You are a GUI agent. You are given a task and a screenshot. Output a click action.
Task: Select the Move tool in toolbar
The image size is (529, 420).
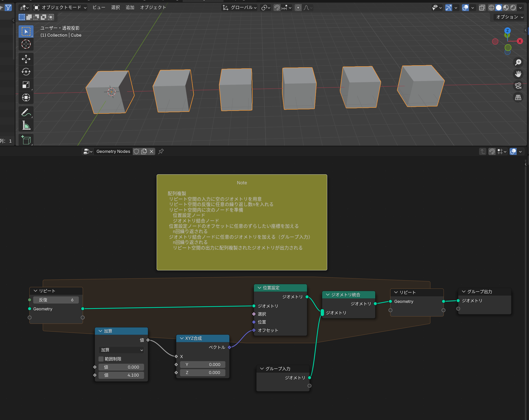26,59
